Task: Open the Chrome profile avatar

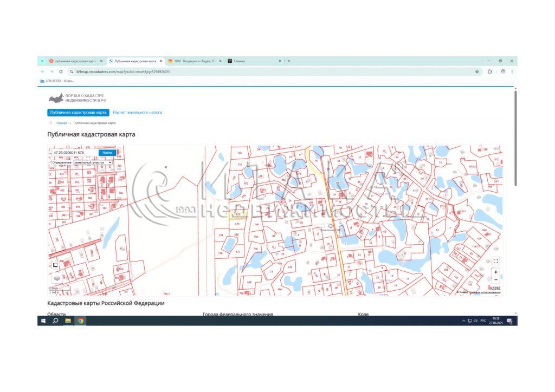Action: click(503, 72)
